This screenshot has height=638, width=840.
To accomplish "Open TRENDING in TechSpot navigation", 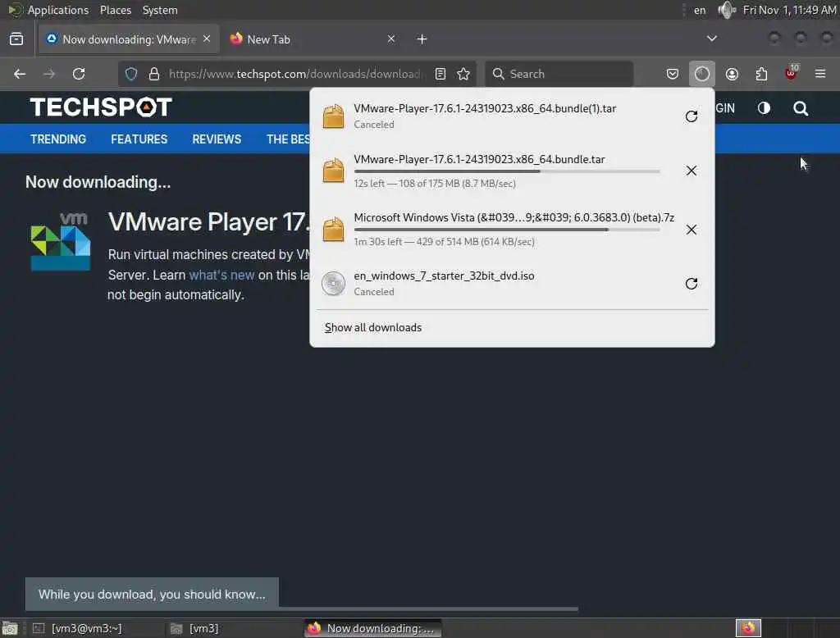I will pyautogui.click(x=58, y=139).
